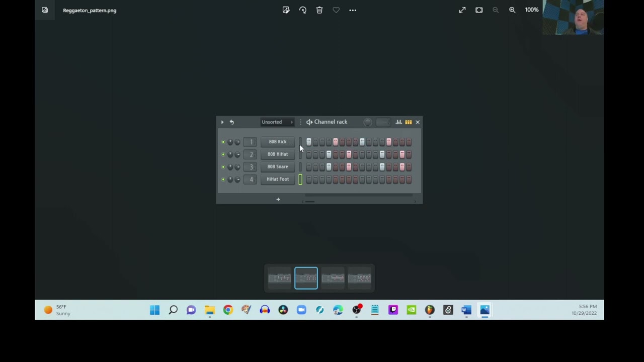The width and height of the screenshot is (644, 362).
Task: Mute the 808 HiHat channel green LED
Action: coord(223,154)
